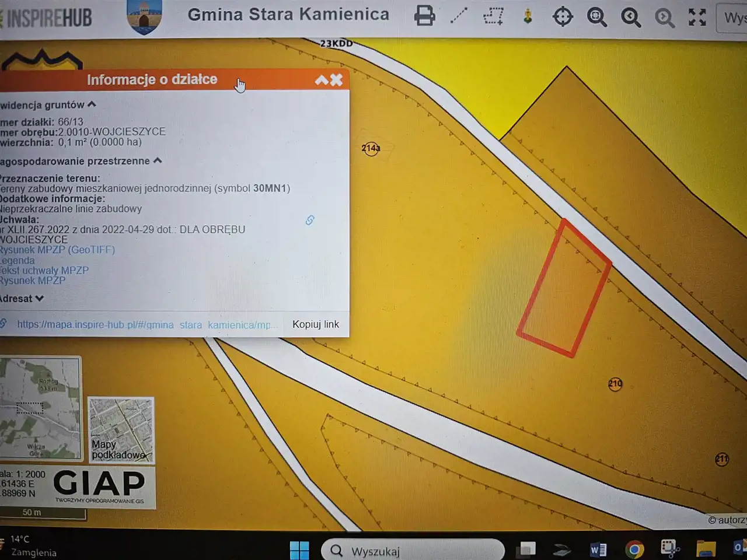Collapse the Zagospodarowanie przestrzenne section
Image resolution: width=747 pixels, height=560 pixels.
[x=158, y=160]
